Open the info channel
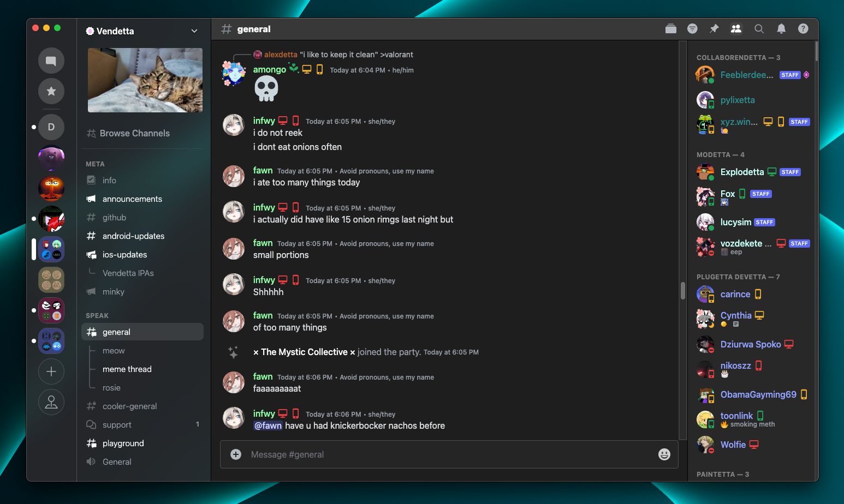Image resolution: width=844 pixels, height=504 pixels. point(142,180)
